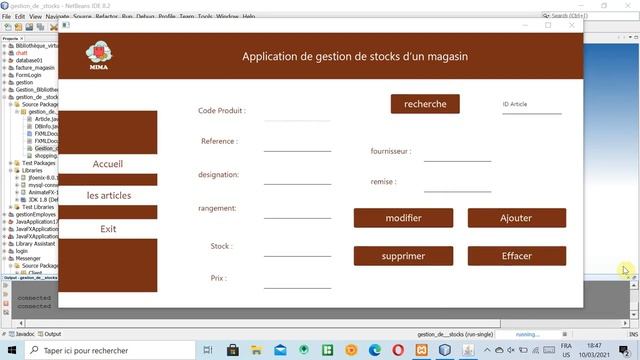Click the Java app icon in taskbar
Screen dimensions: 640x360
468,350
